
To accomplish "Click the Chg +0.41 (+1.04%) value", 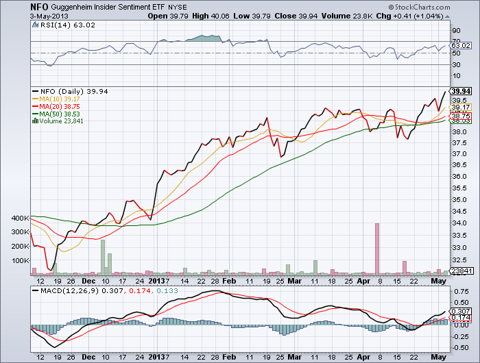I will click(x=410, y=16).
